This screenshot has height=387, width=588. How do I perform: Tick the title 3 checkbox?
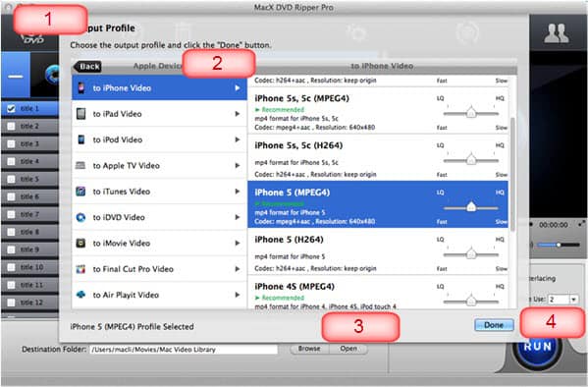(11, 143)
